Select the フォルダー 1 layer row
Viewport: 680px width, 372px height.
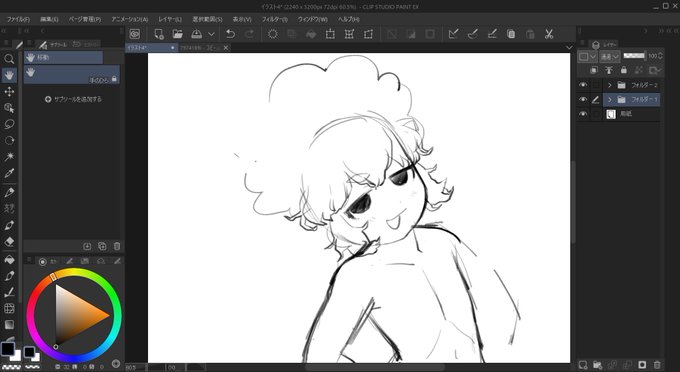tap(631, 99)
